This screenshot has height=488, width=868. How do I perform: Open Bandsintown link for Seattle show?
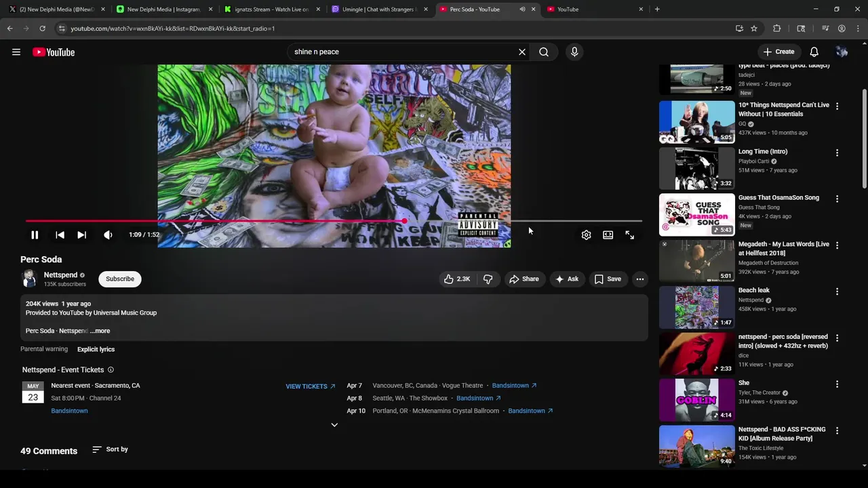tap(479, 399)
